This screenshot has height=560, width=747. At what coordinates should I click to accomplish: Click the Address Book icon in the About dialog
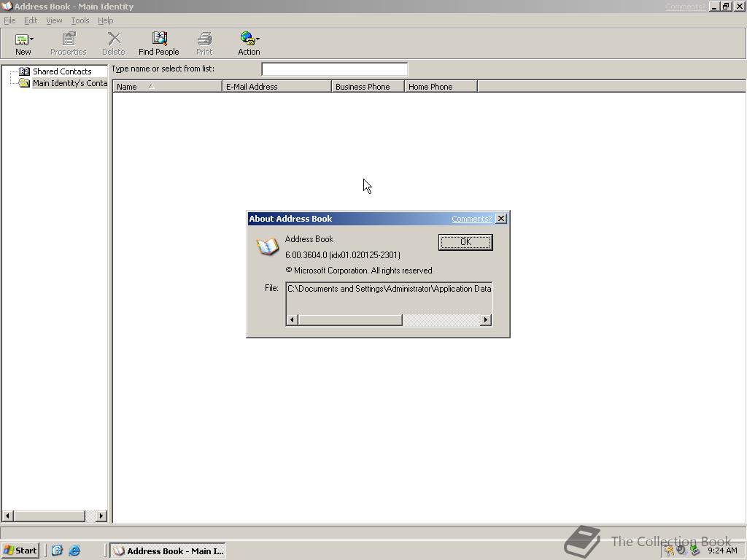point(267,246)
